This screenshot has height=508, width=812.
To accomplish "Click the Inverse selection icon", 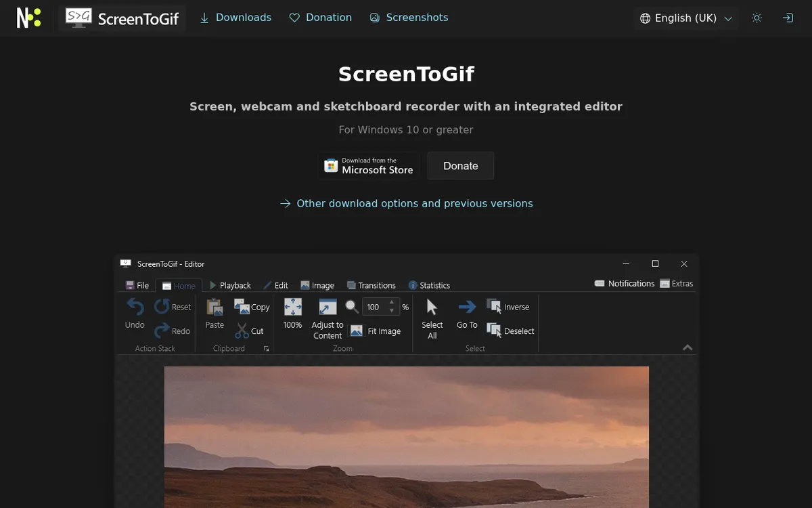I will [494, 307].
